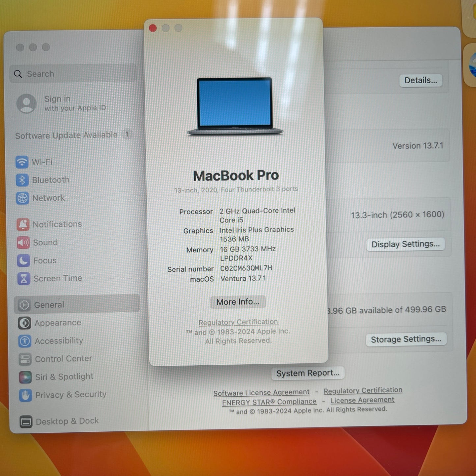476x476 pixels.
Task: Open the Privacy & Security hand icon
Action: pyautogui.click(x=25, y=395)
